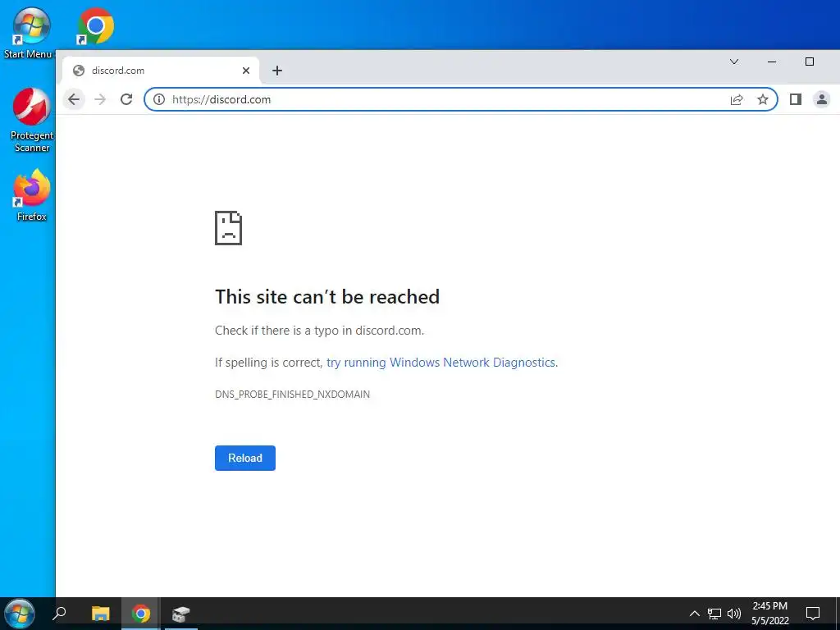Open the Start Menu desktop shortcut

(30, 33)
